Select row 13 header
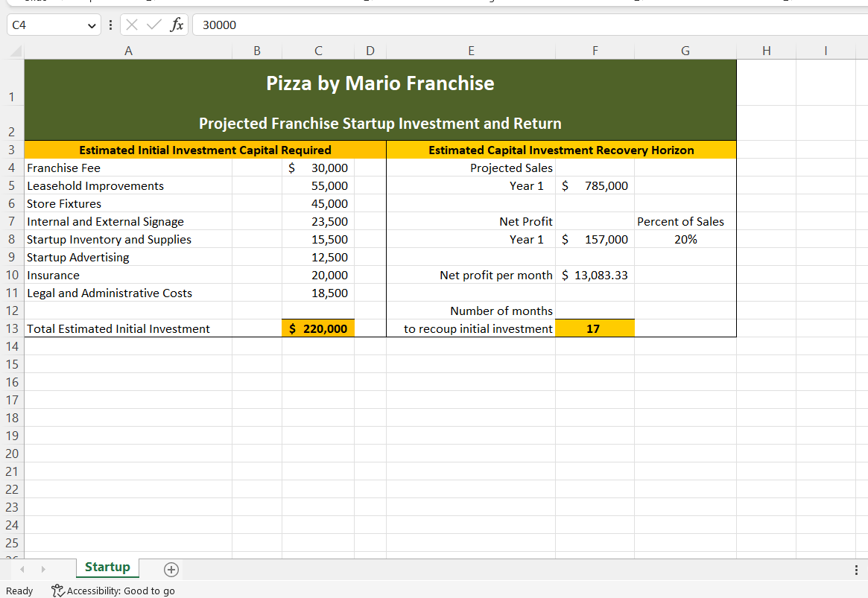This screenshot has height=598, width=868. click(x=12, y=328)
